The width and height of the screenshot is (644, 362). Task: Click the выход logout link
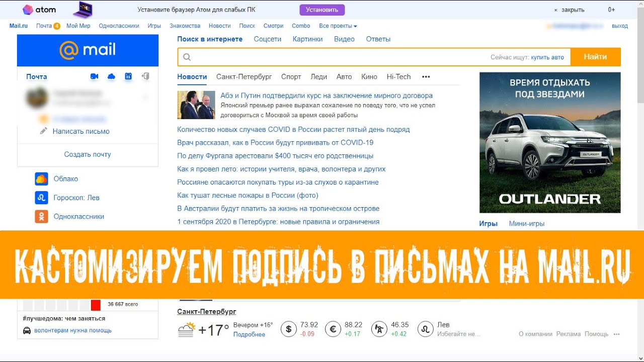click(x=620, y=26)
